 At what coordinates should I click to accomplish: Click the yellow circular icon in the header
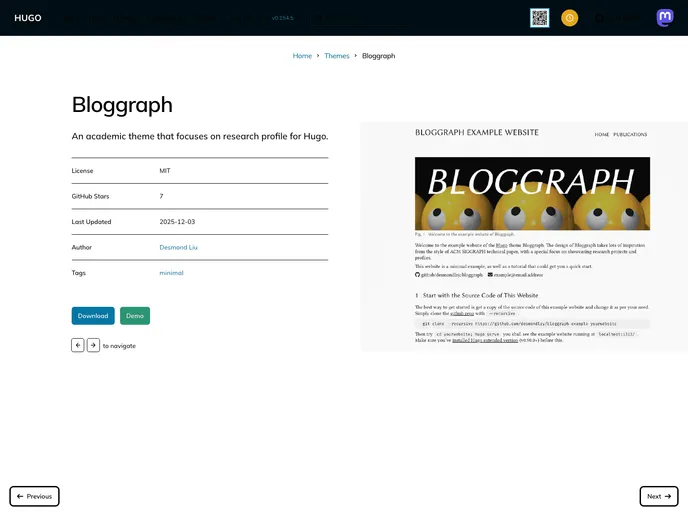point(570,18)
